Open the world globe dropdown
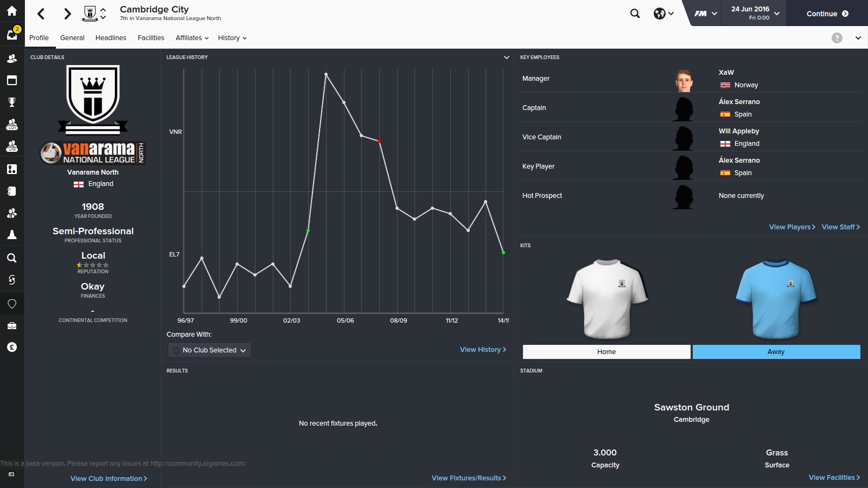 pos(663,14)
